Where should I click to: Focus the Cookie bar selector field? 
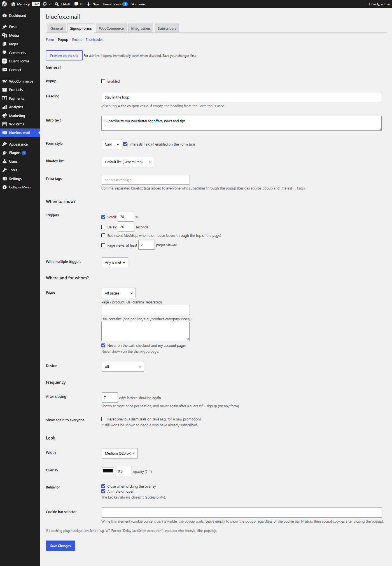click(242, 513)
